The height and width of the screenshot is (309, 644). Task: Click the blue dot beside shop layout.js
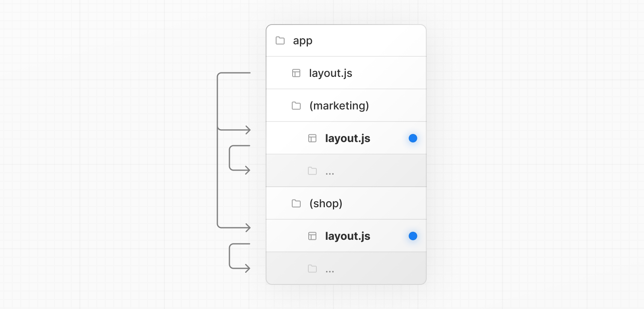click(x=413, y=236)
